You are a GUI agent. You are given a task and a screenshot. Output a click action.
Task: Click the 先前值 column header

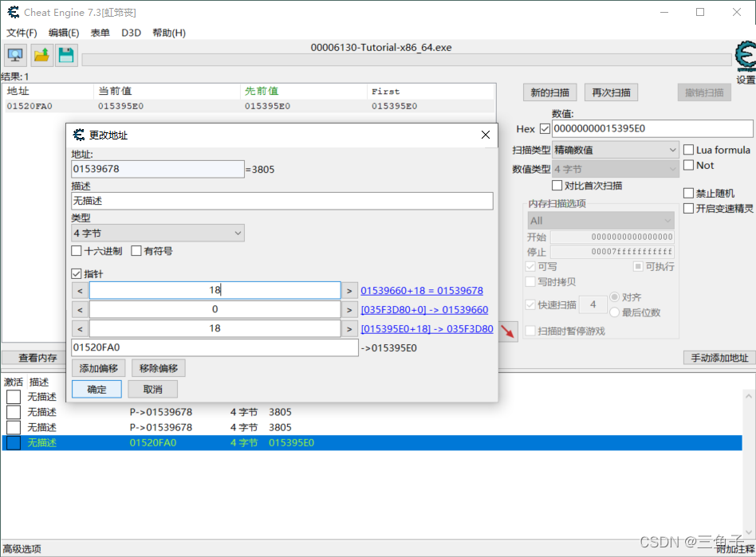[304, 91]
